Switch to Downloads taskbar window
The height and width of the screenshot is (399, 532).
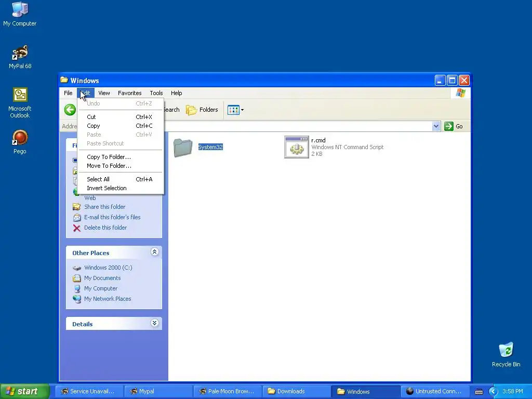coord(296,391)
